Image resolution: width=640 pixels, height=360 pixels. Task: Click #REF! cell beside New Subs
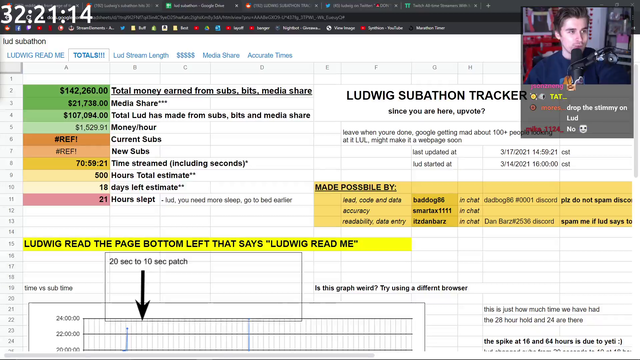[66, 151]
